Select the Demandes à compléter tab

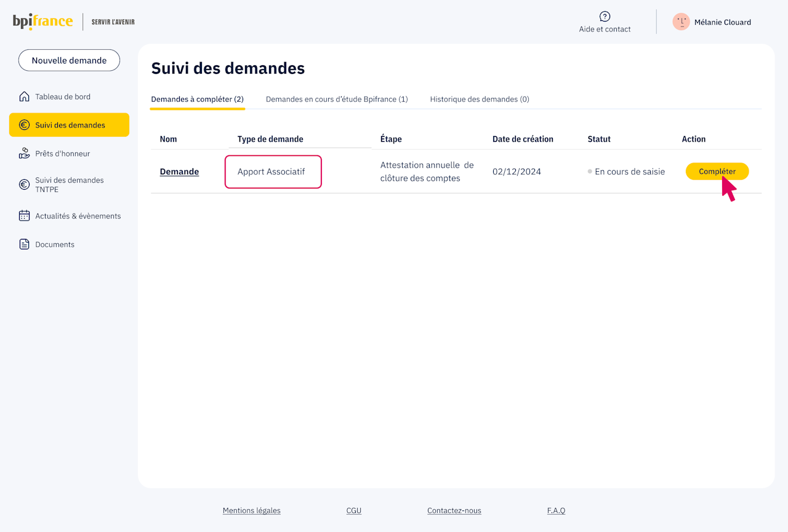197,99
